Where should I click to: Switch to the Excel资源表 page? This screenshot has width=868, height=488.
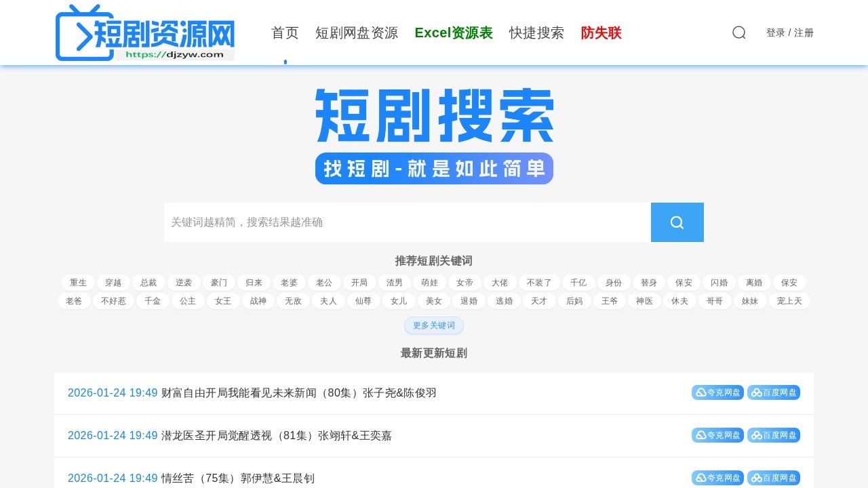(x=454, y=33)
